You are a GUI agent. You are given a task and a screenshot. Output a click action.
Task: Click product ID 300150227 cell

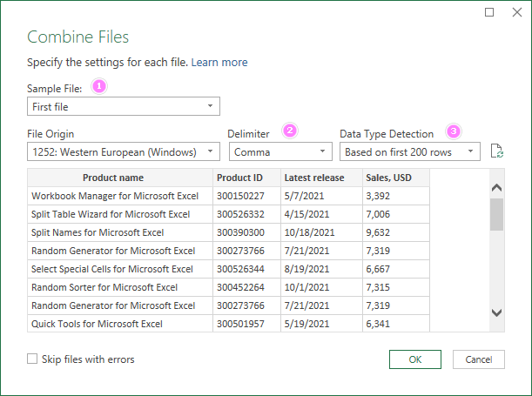247,196
